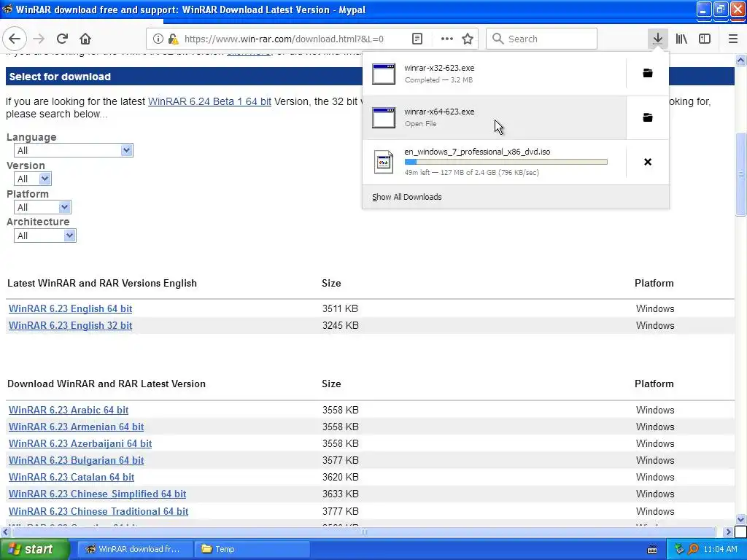
Task: Cancel the Windows 7 ISO download
Action: coord(648,162)
